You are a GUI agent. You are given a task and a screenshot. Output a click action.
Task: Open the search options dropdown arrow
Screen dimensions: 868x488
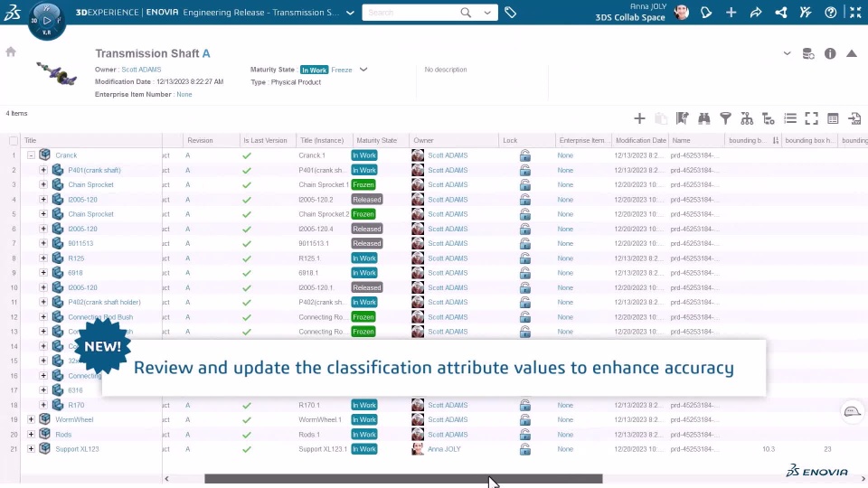click(487, 12)
